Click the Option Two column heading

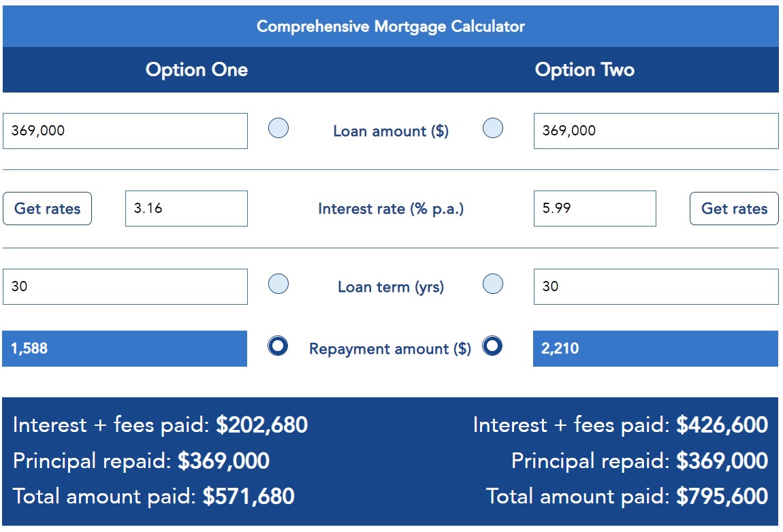(584, 70)
